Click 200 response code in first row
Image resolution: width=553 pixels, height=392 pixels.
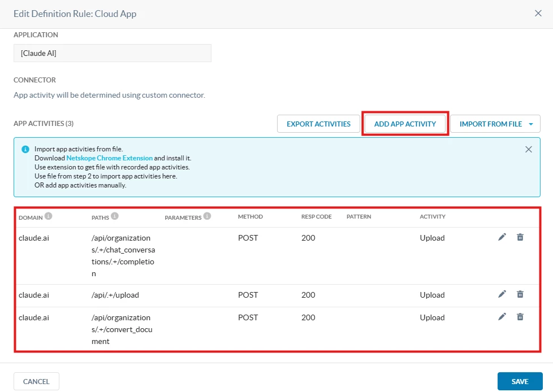pyautogui.click(x=308, y=238)
